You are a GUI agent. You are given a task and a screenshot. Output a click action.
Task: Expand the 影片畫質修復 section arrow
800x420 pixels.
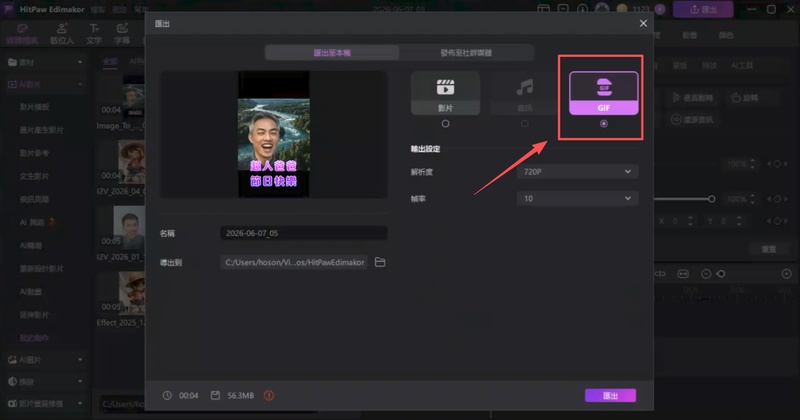point(80,404)
